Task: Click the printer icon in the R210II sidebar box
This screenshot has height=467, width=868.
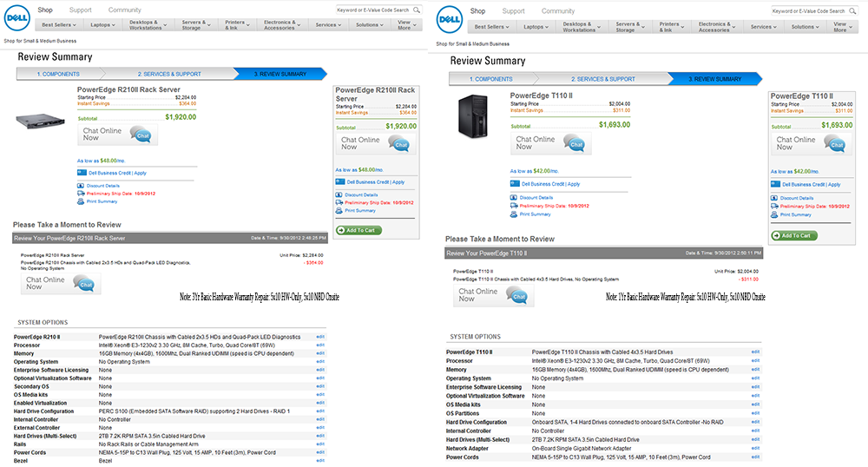Action: click(x=338, y=210)
